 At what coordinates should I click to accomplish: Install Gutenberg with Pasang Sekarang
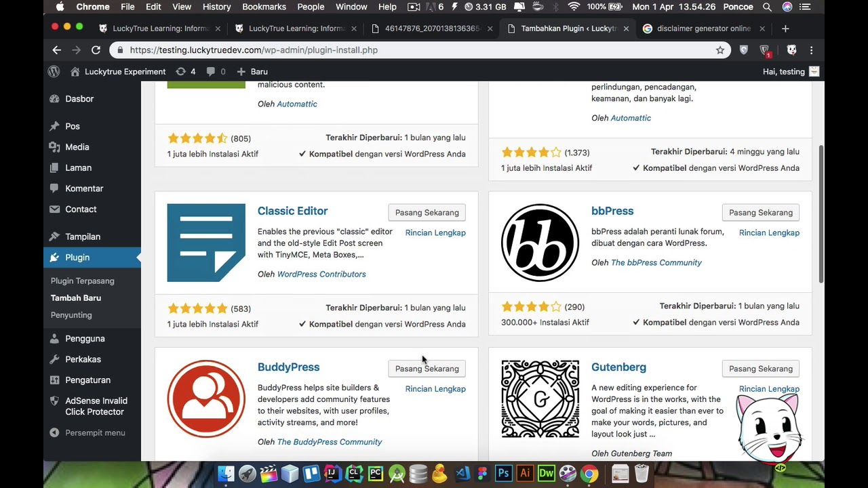(761, 369)
